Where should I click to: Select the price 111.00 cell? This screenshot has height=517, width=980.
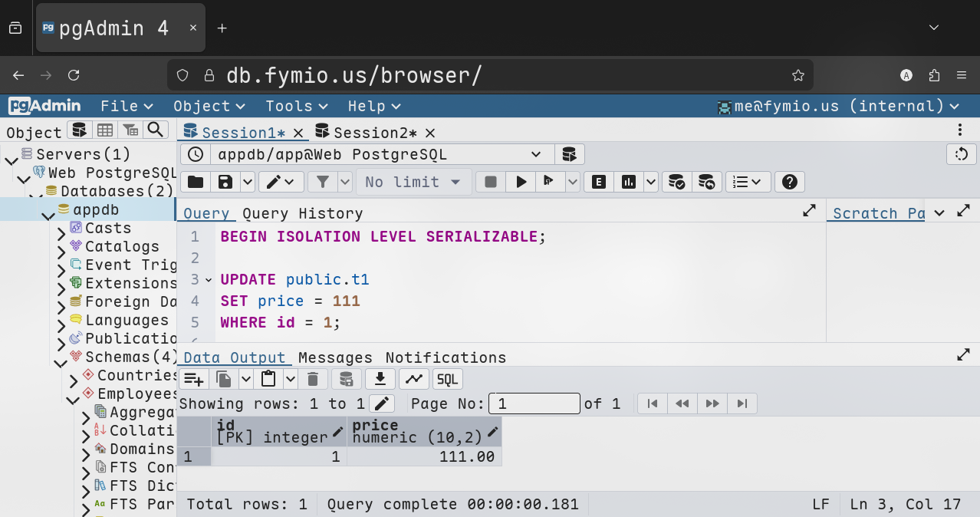tap(424, 457)
